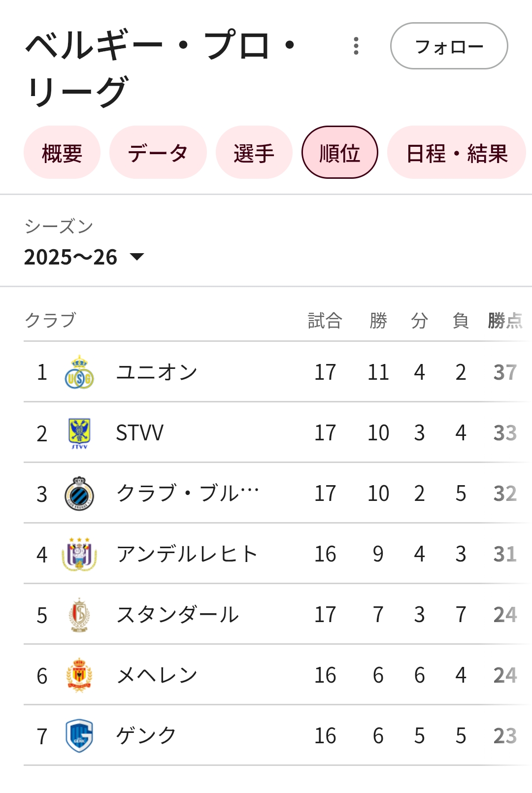Switch to the 概要 tab
The height and width of the screenshot is (793, 532).
coord(62,153)
